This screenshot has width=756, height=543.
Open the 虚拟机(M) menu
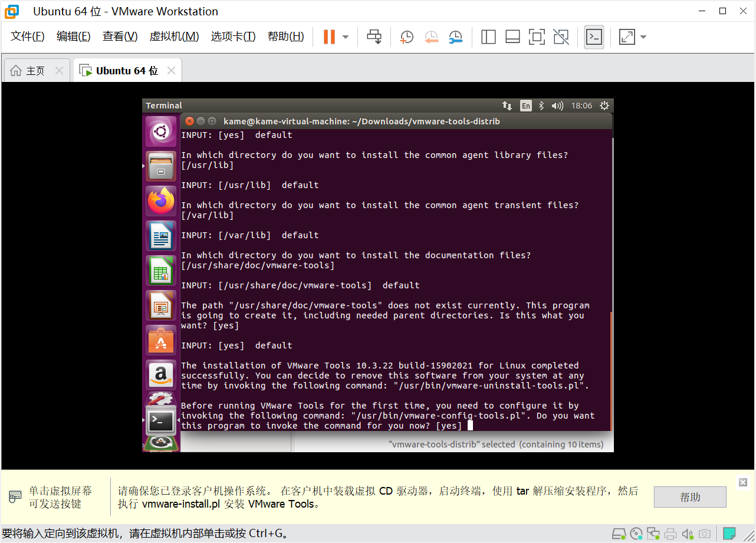(x=174, y=37)
